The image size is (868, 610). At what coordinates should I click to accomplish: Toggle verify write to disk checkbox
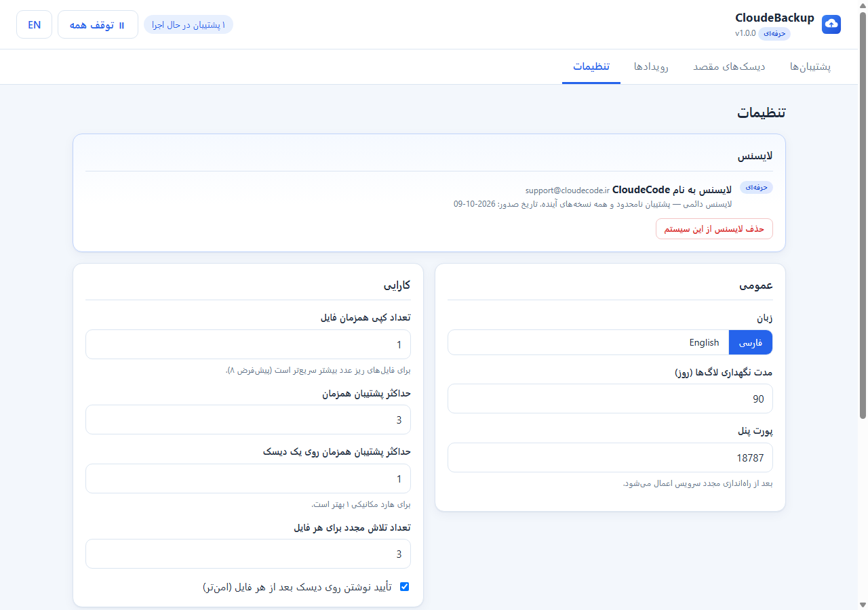tap(405, 587)
